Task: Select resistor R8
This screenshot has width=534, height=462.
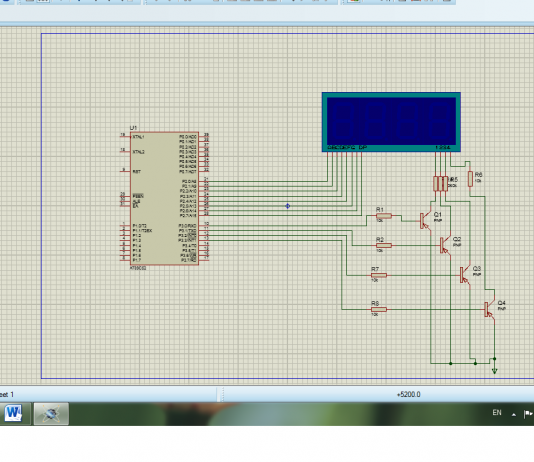Action: pyautogui.click(x=379, y=309)
